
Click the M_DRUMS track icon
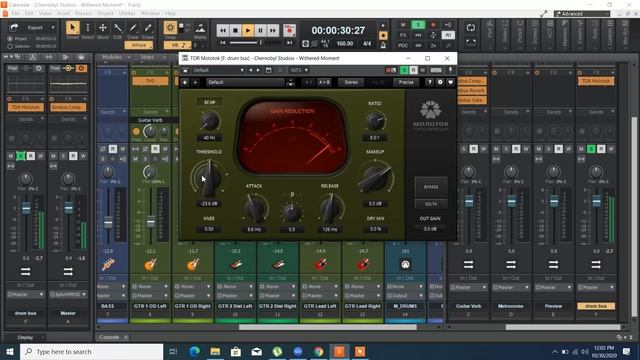coord(405,265)
